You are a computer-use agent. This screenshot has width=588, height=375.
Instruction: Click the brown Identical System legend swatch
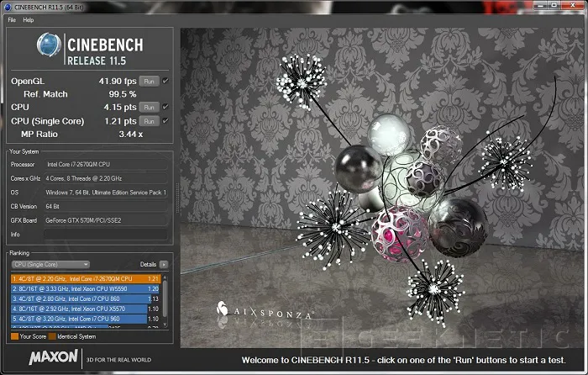tap(52, 336)
